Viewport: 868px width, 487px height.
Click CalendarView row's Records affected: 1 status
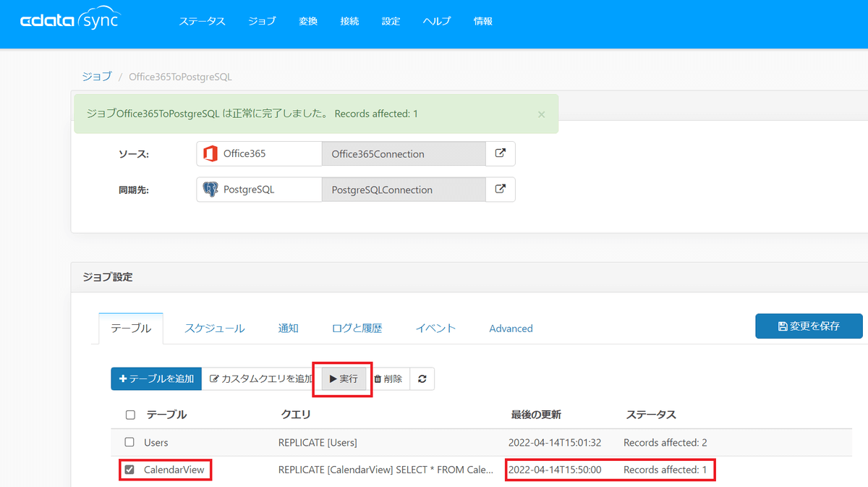pyautogui.click(x=665, y=470)
